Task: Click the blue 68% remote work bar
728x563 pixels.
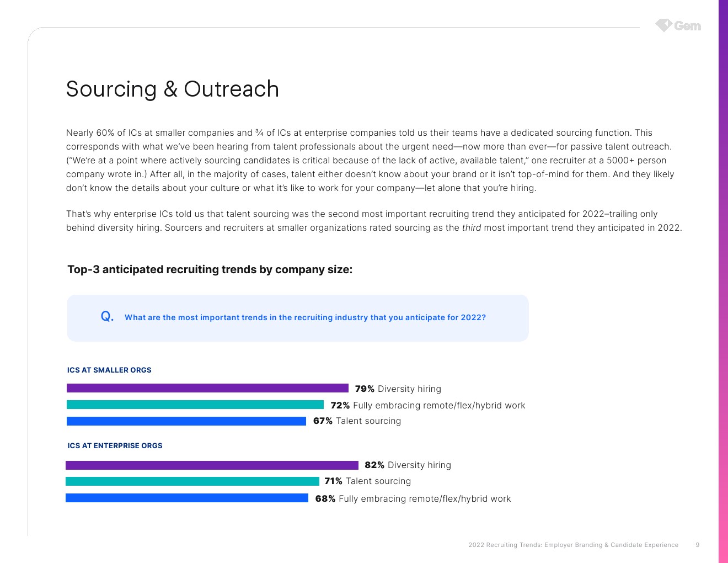Action: (x=187, y=498)
